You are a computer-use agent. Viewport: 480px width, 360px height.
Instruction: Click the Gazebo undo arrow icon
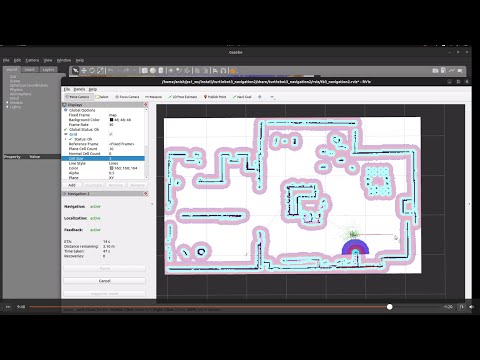tap(110, 70)
